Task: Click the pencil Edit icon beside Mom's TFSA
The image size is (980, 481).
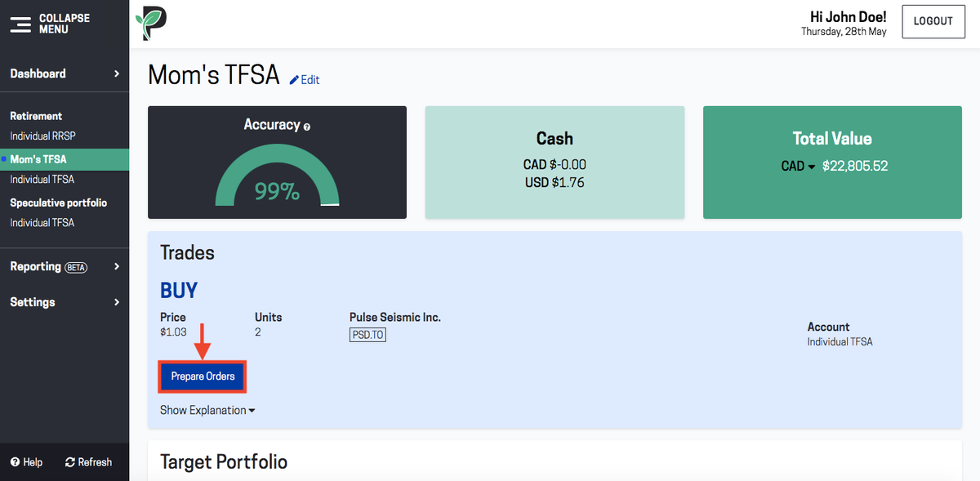Action: click(294, 80)
